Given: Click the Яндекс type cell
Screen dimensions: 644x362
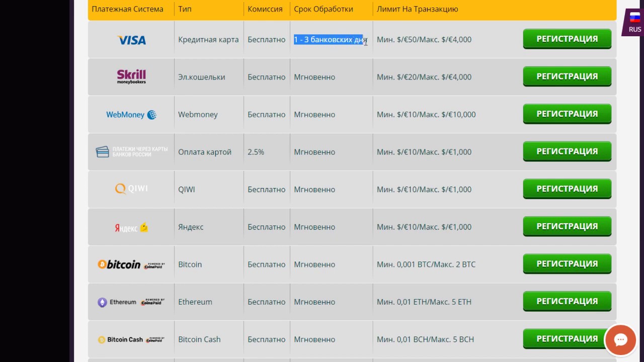Looking at the screenshot, I should tap(191, 227).
